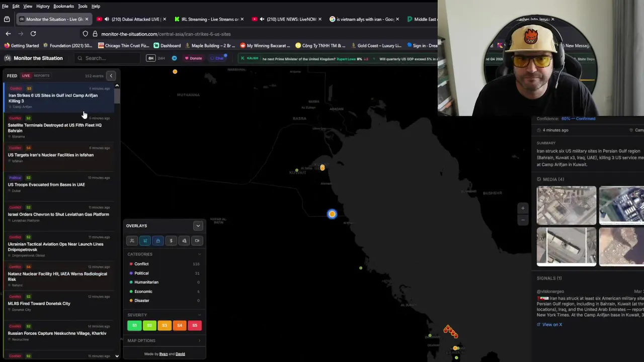The height and width of the screenshot is (362, 644).
Task: Expand Map Options section
Action: point(199,341)
